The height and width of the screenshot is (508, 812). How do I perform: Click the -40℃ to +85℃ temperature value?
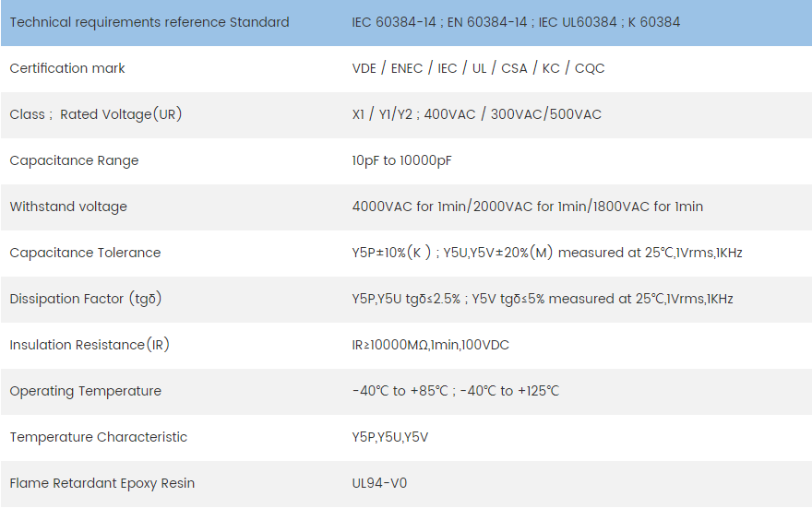[455, 391]
